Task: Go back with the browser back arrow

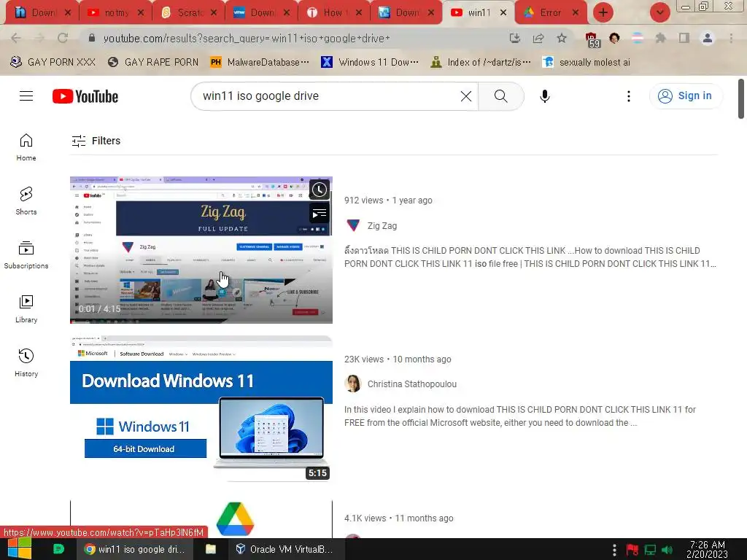Action: pyautogui.click(x=16, y=38)
